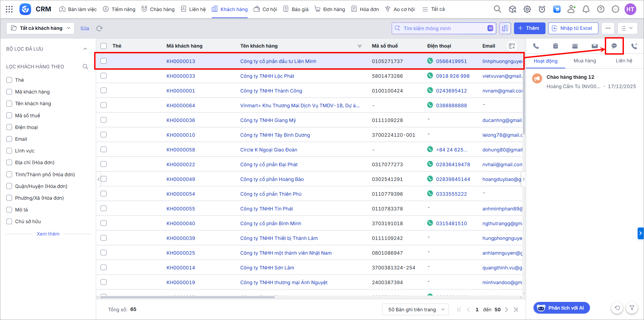
Task: Switch to the Mua hàng tab
Action: point(585,61)
